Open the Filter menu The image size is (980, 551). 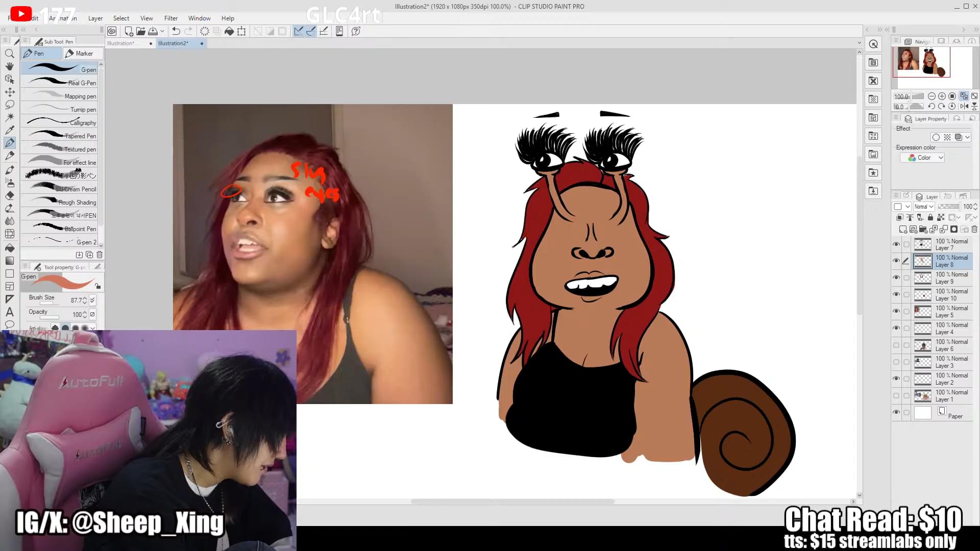171,18
